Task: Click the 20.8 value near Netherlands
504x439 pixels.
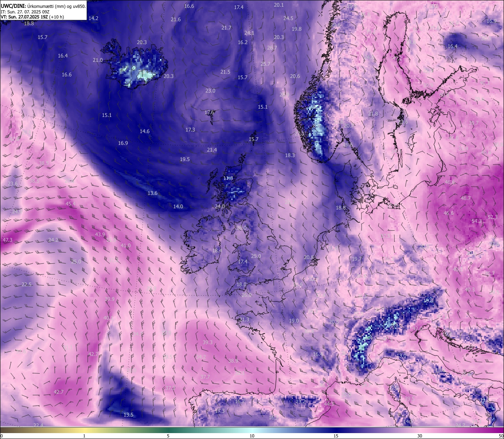Action: [x=309, y=257]
